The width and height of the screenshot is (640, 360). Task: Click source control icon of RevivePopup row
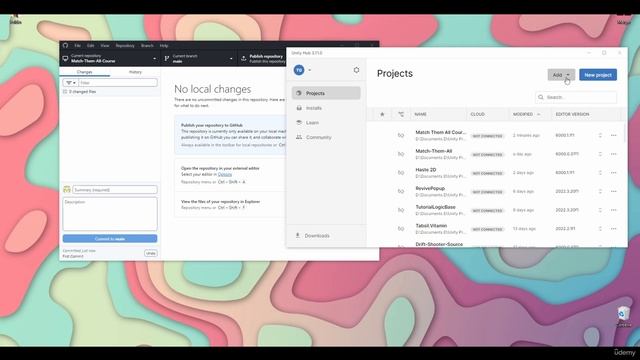tap(401, 191)
